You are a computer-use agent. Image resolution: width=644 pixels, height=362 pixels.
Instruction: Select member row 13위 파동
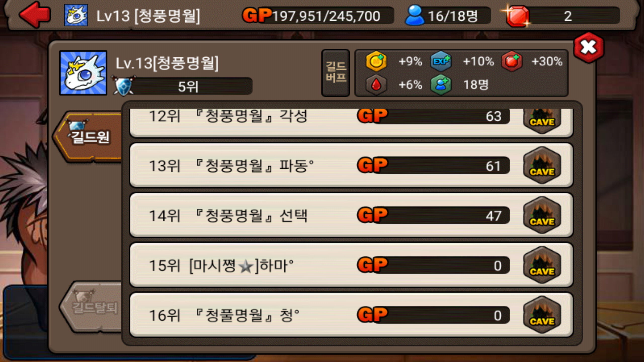[x=351, y=165]
